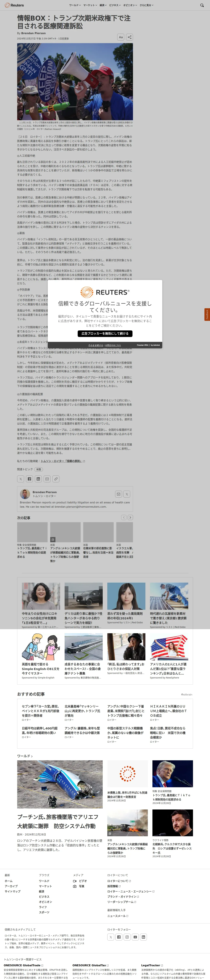210x980 pixels.
Task: Open footer ライフ link
Action: (43, 907)
